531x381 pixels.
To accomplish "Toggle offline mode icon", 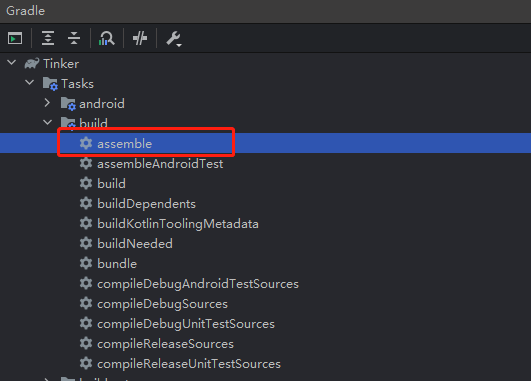I will coord(140,38).
